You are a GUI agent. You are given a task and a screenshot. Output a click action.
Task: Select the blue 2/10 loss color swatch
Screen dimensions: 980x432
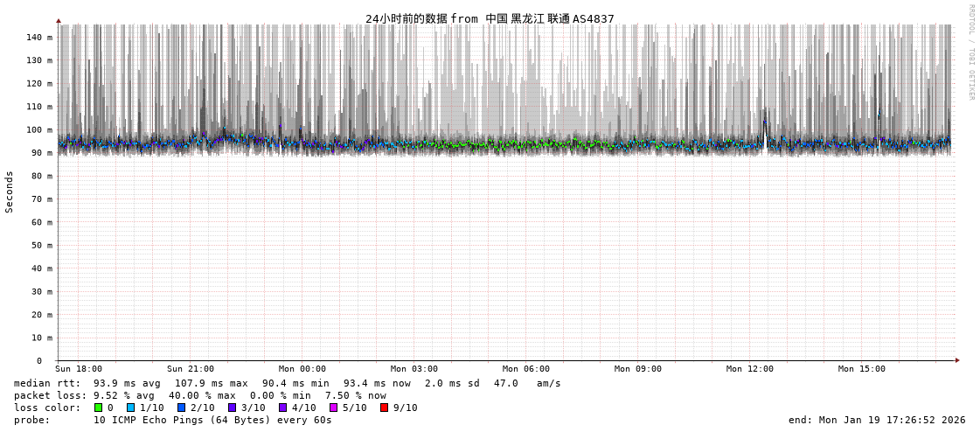[x=181, y=408]
